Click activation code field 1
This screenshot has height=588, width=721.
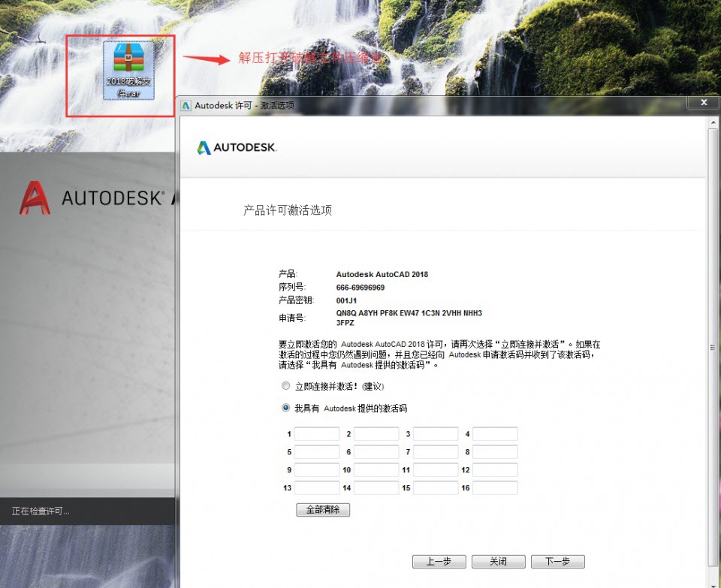(317, 434)
